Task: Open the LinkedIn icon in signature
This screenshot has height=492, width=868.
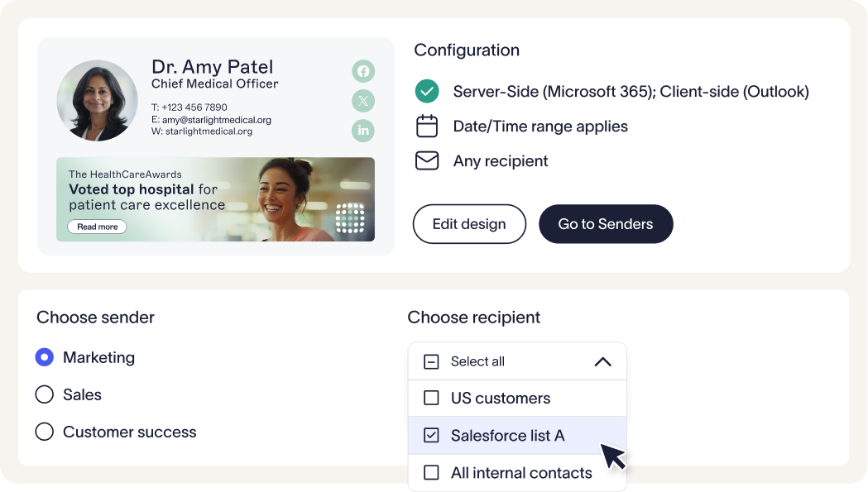Action: pos(363,131)
